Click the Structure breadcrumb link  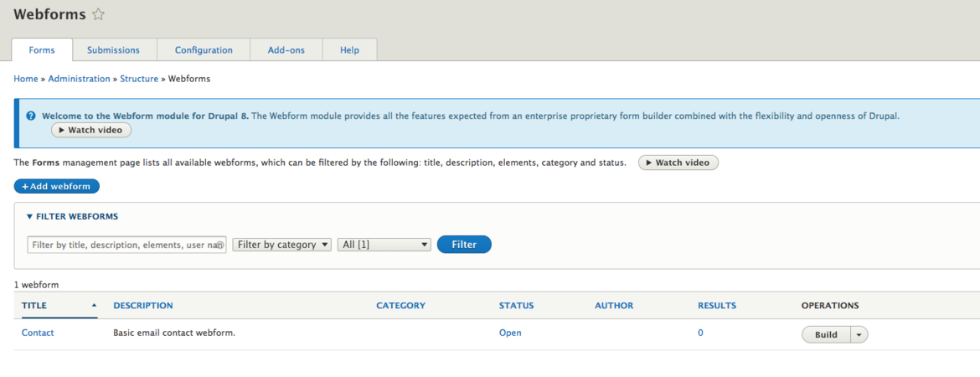(x=139, y=79)
